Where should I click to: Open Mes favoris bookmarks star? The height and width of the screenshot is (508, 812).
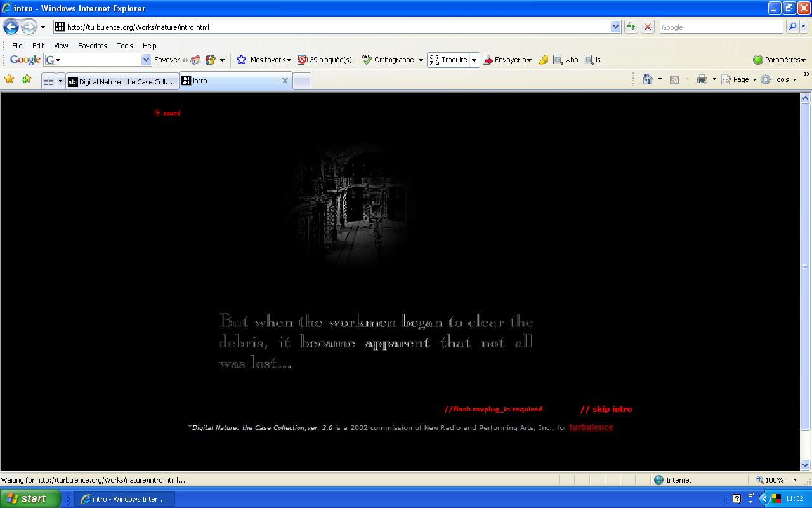[x=263, y=60]
